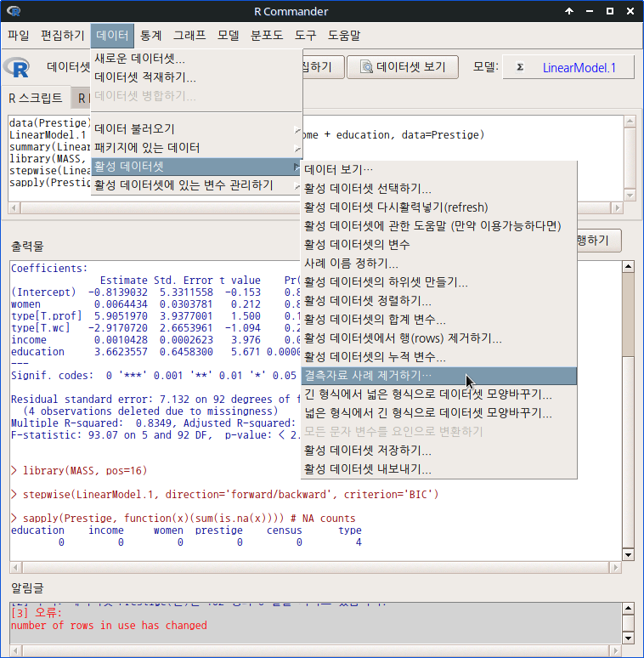Choose 활성 데이터셋에서 행(rows) 제거하기... entry
This screenshot has width=644, height=658.
439,338
